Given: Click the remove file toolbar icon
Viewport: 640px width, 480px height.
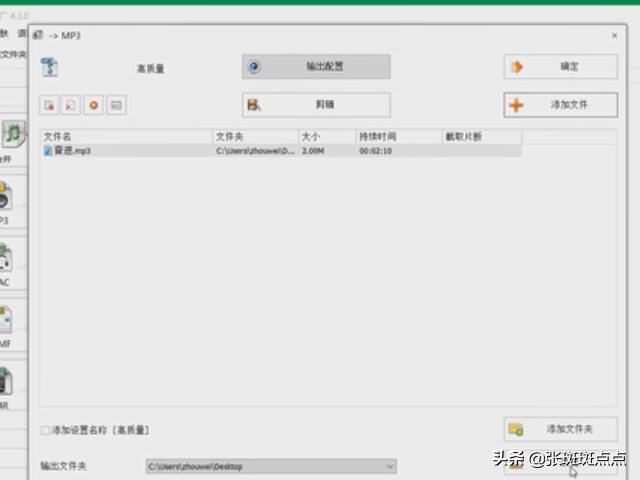Looking at the screenshot, I should pyautogui.click(x=49, y=105).
